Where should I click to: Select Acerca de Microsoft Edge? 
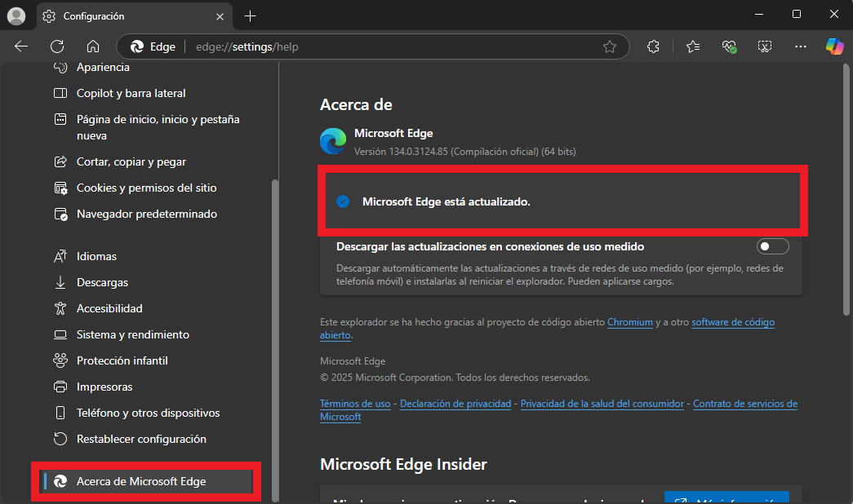(x=148, y=482)
